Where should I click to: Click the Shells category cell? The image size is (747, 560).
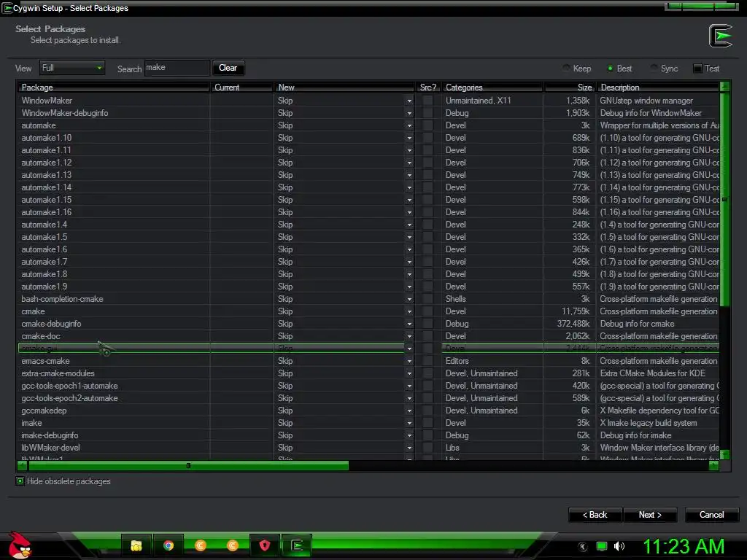pyautogui.click(x=456, y=299)
